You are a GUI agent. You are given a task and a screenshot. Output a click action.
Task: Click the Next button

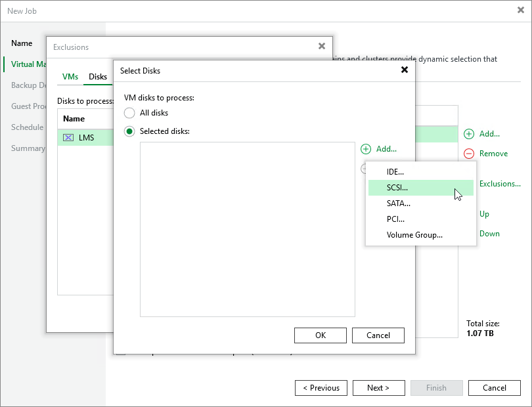pyautogui.click(x=379, y=387)
